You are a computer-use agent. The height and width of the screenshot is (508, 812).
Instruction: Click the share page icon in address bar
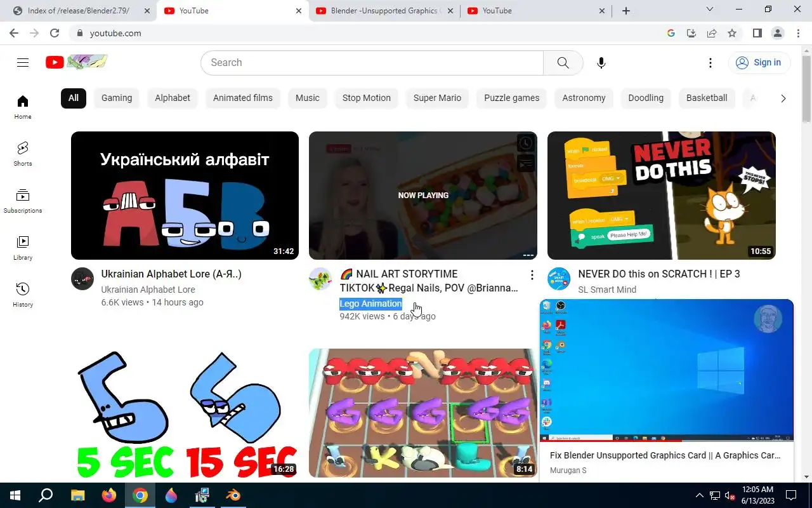(x=712, y=33)
